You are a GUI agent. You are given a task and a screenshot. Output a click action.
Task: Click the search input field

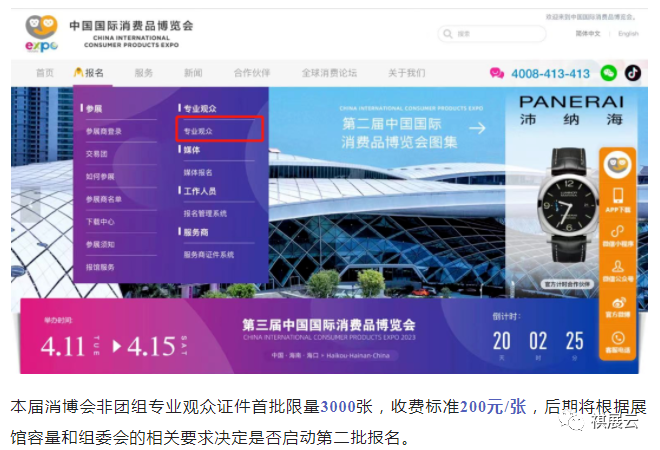pos(492,34)
